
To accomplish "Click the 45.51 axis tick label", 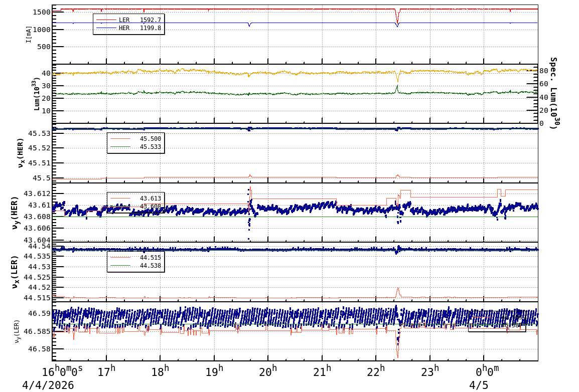I will click(40, 163).
